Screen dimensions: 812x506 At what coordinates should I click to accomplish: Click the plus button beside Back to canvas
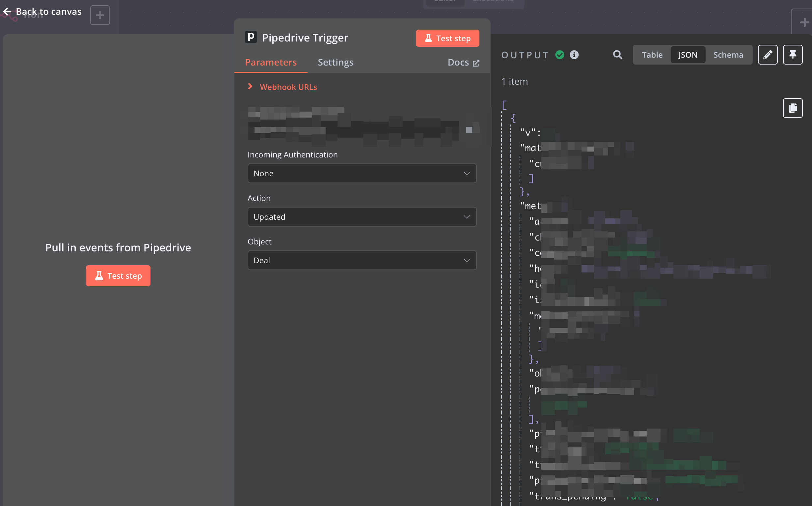100,15
